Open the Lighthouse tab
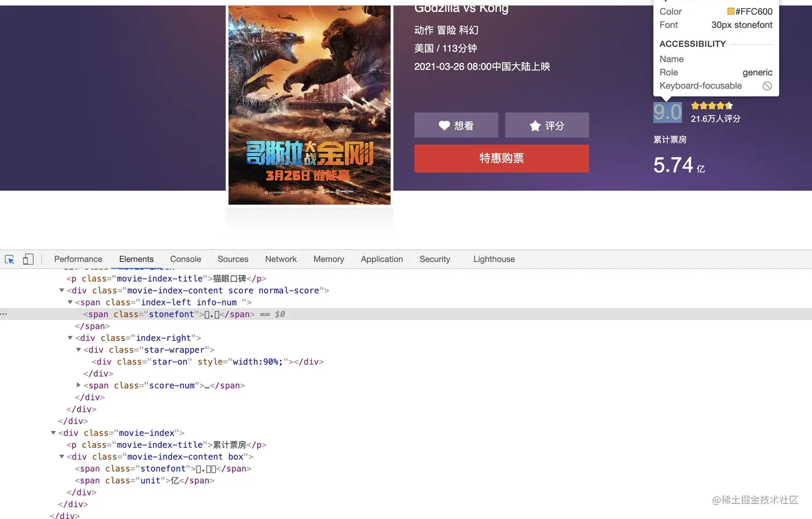 click(x=494, y=259)
